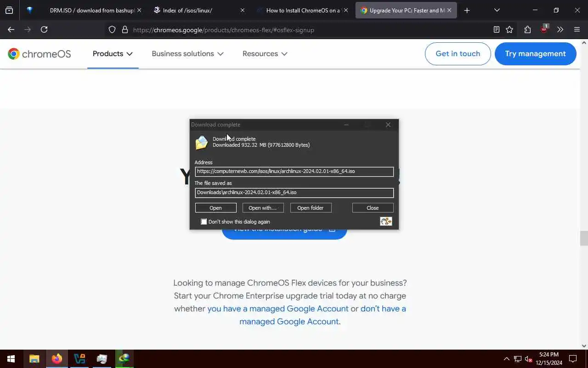Image resolution: width=588 pixels, height=368 pixels.
Task: Select the Upgrade Your PC tab
Action: coord(406,10)
